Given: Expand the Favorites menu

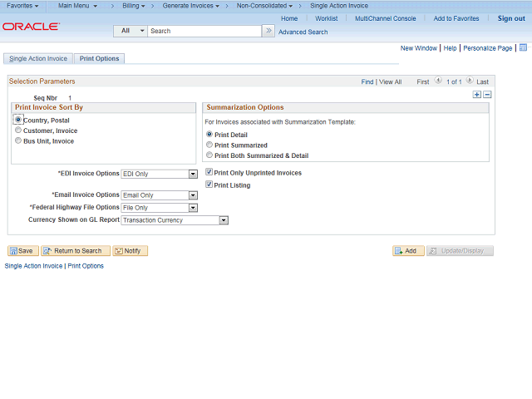Looking at the screenshot, I should (x=22, y=6).
